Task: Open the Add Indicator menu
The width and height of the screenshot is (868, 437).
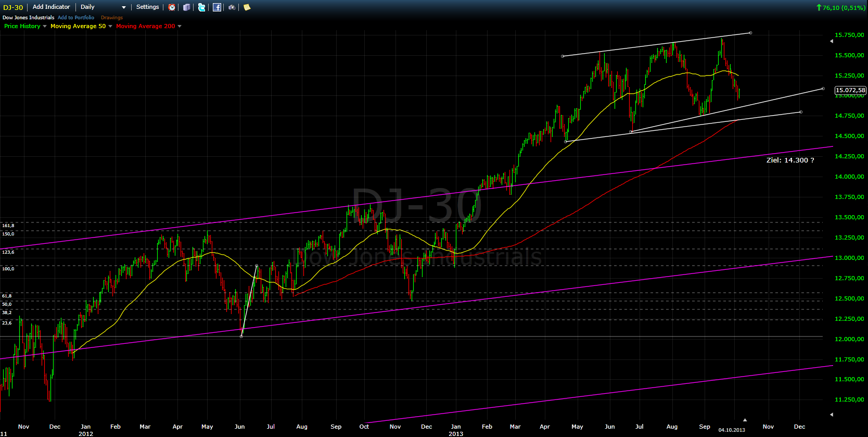Action: coord(51,7)
